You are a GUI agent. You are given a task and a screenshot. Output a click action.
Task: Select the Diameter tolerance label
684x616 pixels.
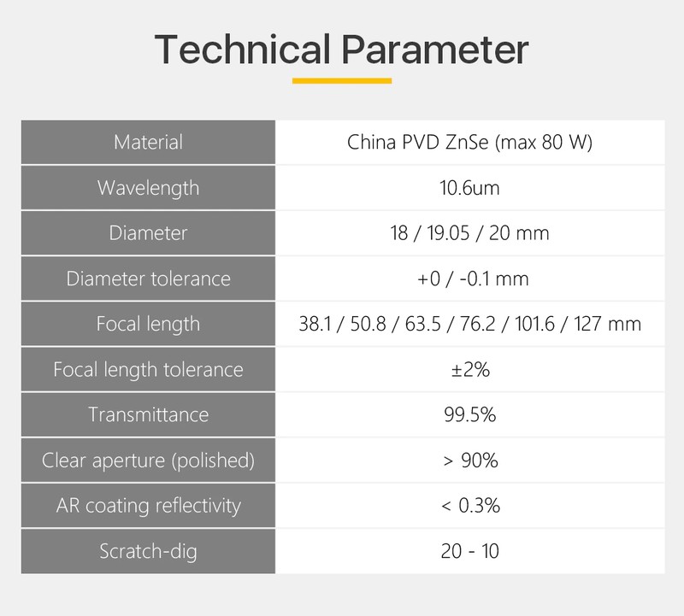[x=148, y=279]
